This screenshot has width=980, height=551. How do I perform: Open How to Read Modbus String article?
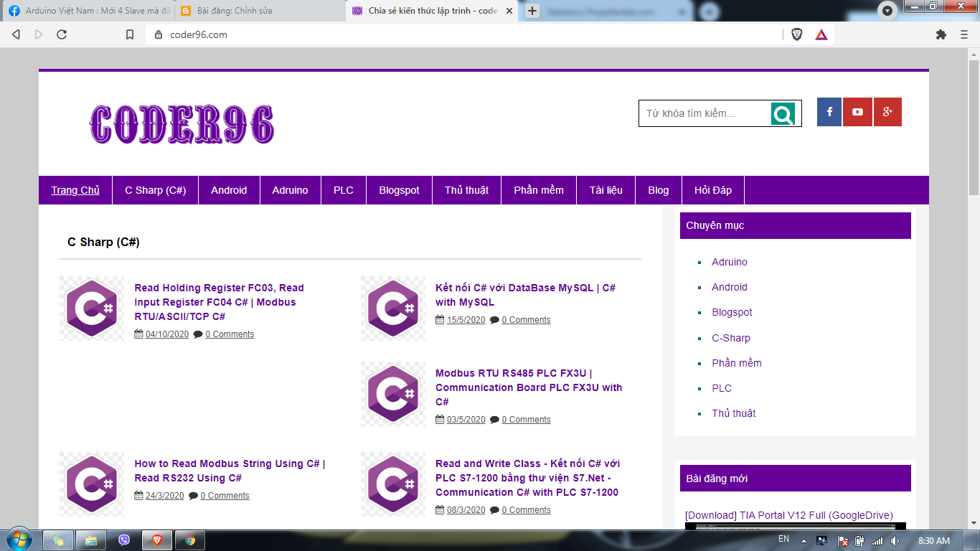pyautogui.click(x=230, y=471)
